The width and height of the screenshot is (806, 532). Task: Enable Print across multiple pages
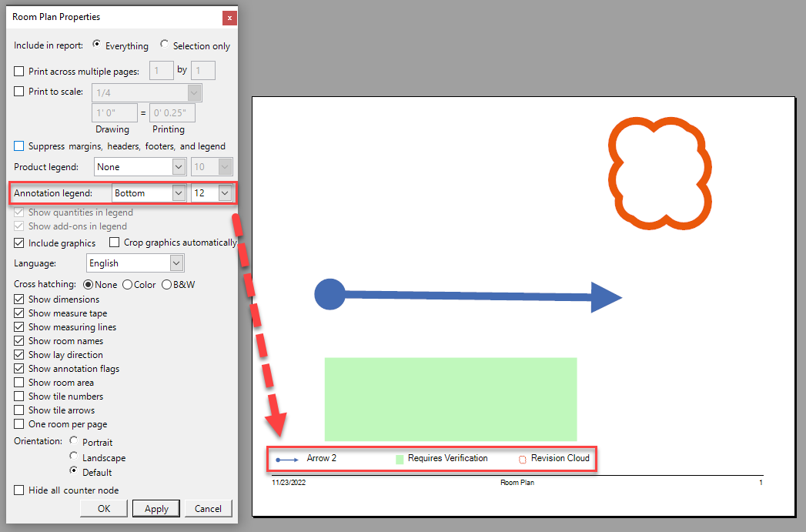(x=17, y=70)
